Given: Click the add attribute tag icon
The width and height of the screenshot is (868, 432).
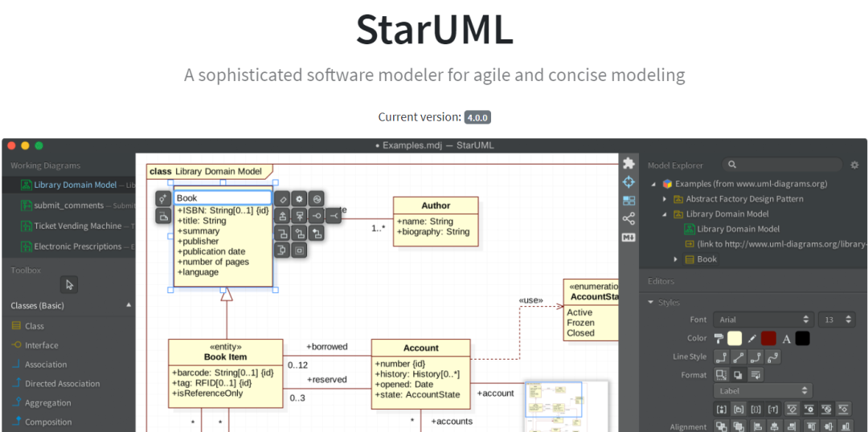Looking at the screenshot, I should click(282, 198).
